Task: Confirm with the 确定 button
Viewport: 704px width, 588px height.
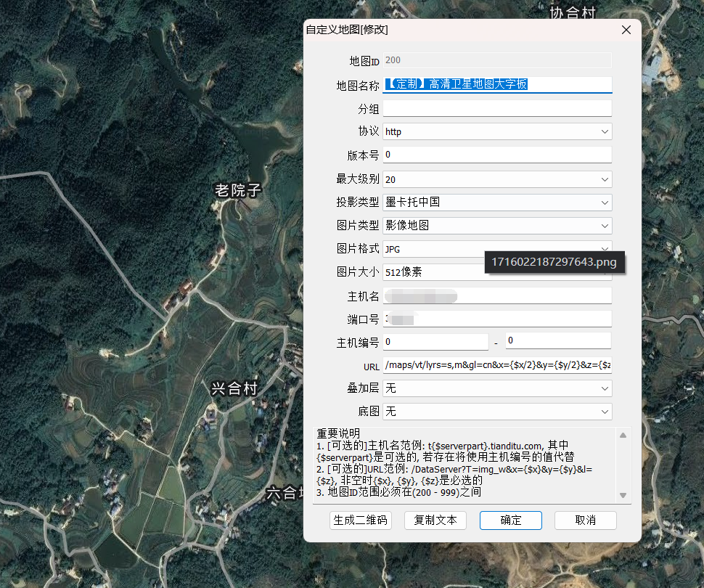Action: (x=510, y=520)
